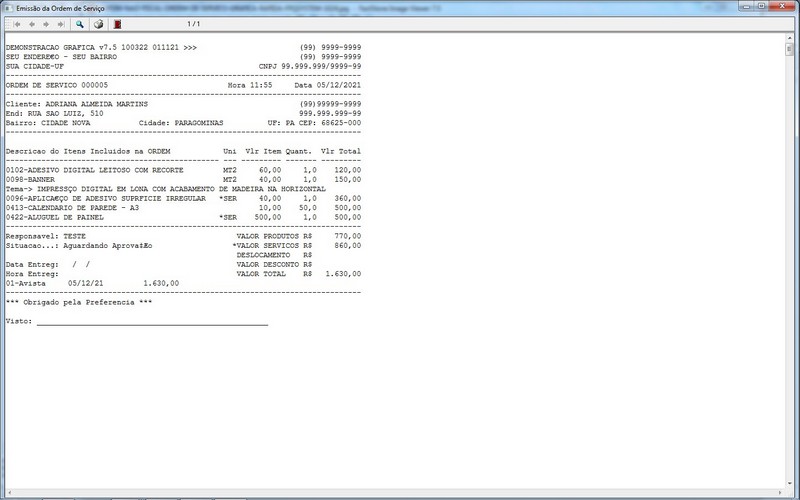Click the Responsavel: TESTE line

point(46,236)
